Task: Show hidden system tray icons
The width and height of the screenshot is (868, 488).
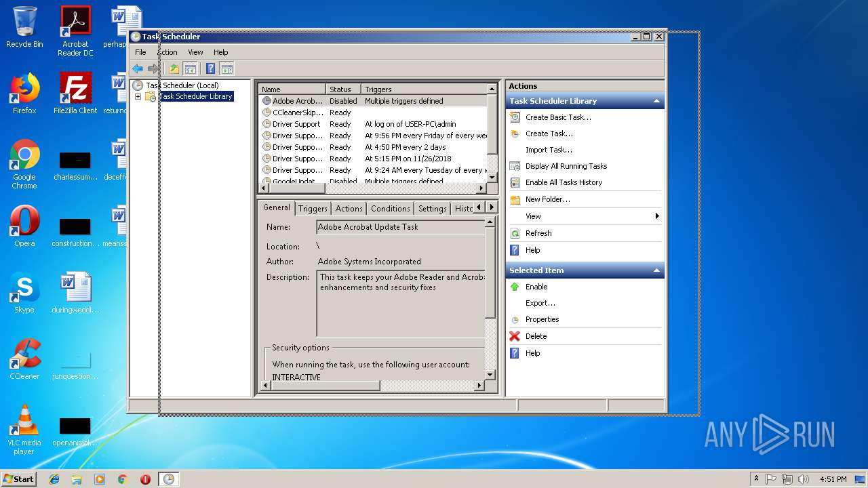Action: pyautogui.click(x=756, y=479)
